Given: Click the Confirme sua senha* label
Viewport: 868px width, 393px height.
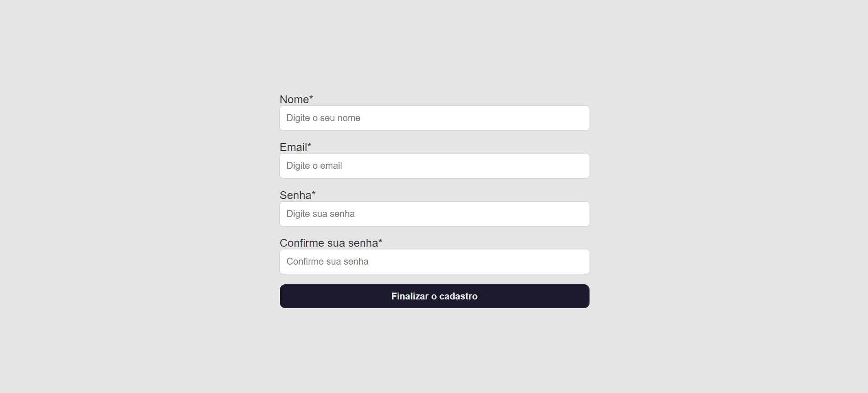Looking at the screenshot, I should point(331,243).
